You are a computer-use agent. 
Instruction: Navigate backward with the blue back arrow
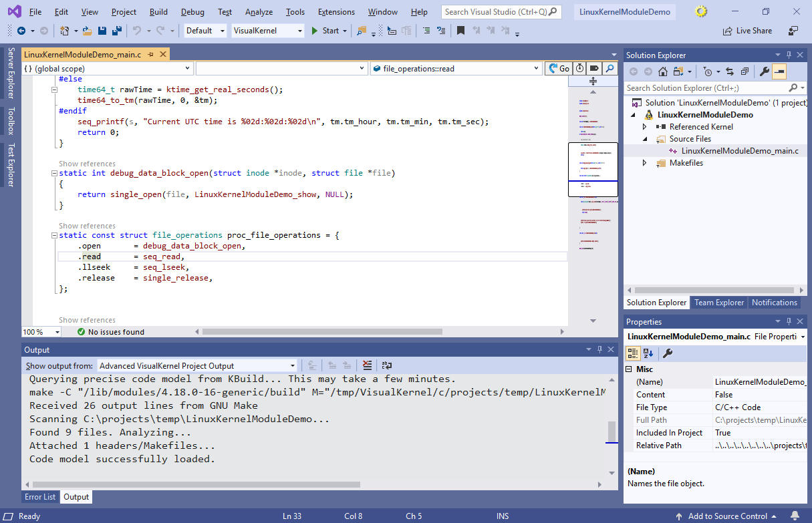21,31
